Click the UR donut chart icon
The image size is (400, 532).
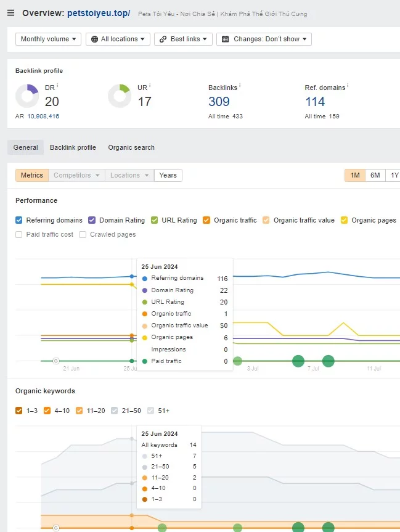120,96
